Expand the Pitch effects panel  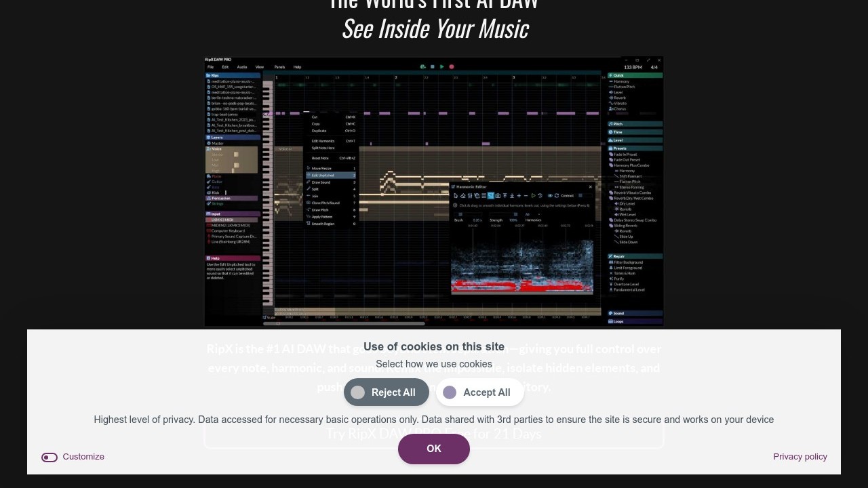pyautogui.click(x=618, y=124)
